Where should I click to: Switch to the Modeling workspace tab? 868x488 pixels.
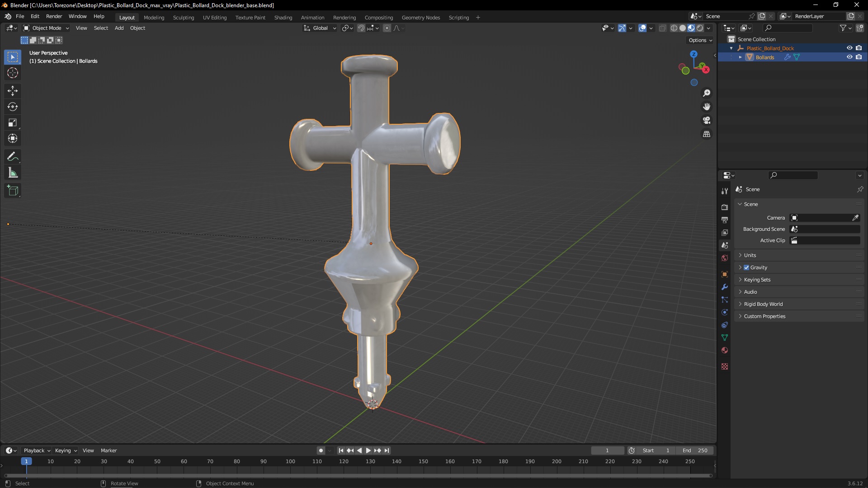tap(154, 18)
